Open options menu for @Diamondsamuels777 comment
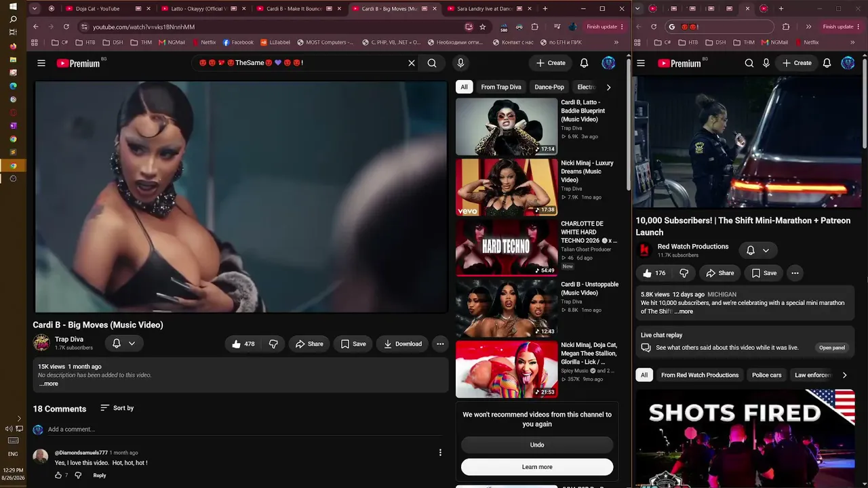 (x=440, y=453)
